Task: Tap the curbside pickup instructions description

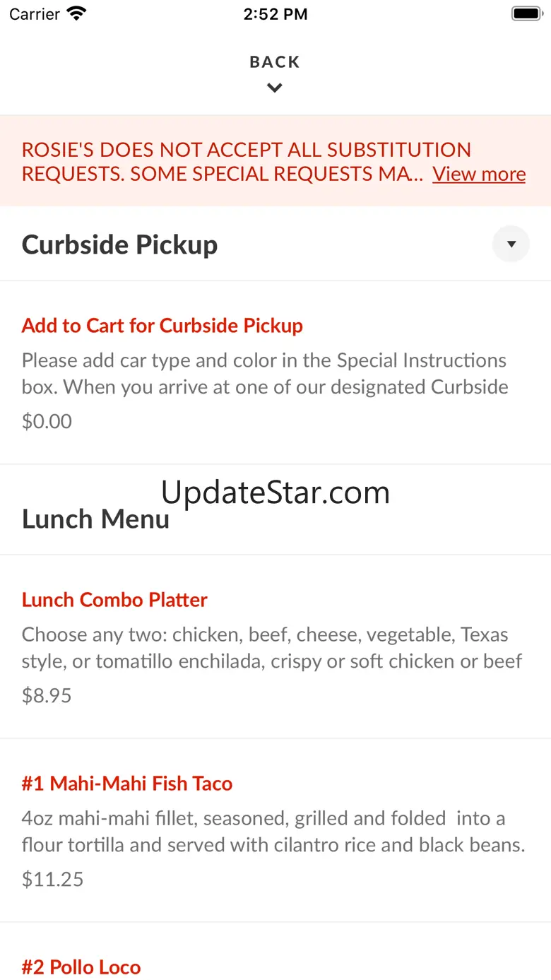Action: point(265,374)
